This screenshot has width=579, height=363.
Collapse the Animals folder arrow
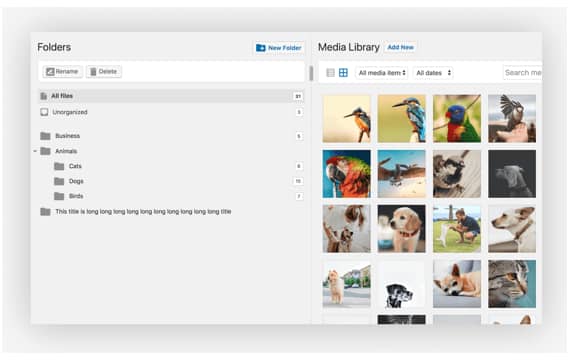(x=35, y=151)
